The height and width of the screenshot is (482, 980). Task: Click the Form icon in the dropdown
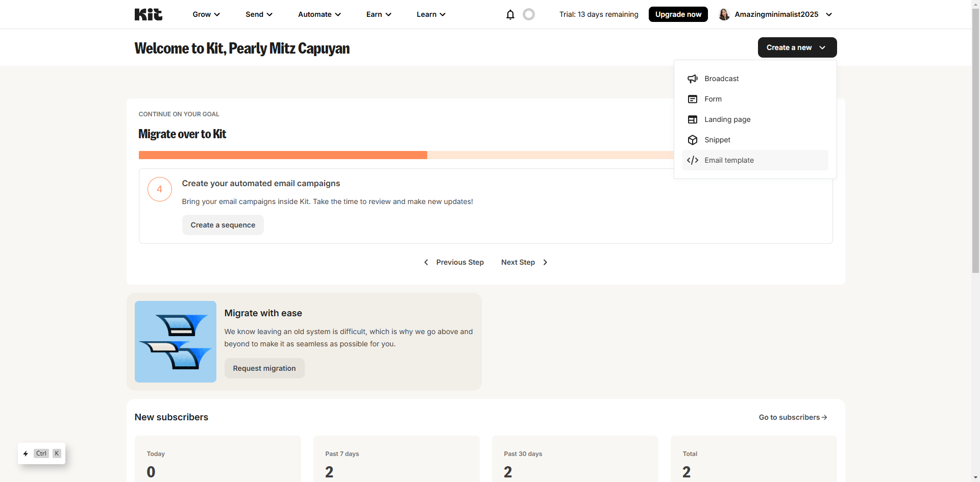[x=693, y=99]
